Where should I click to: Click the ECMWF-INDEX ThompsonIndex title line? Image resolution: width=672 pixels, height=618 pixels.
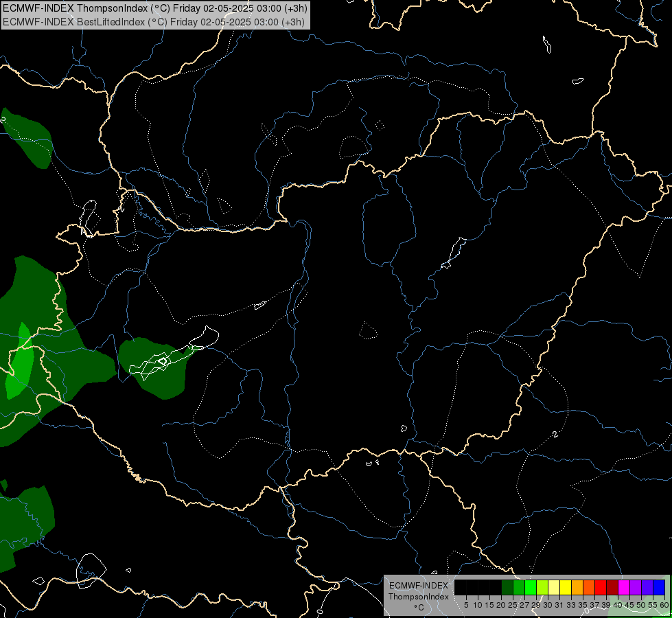[154, 8]
